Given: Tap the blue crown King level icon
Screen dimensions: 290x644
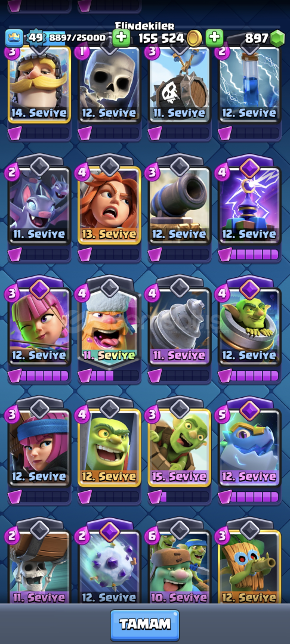Looking at the screenshot, I should pos(14,38).
